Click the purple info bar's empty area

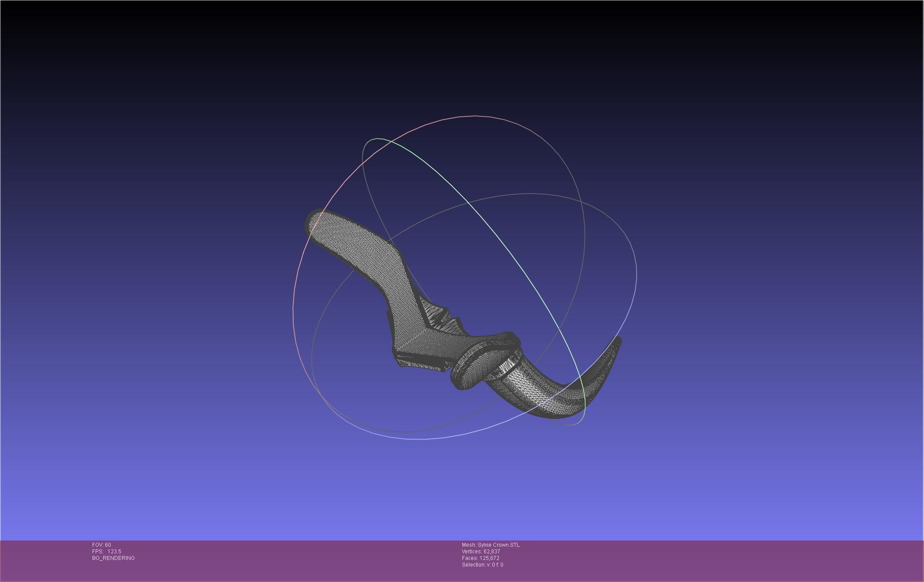click(x=705, y=560)
